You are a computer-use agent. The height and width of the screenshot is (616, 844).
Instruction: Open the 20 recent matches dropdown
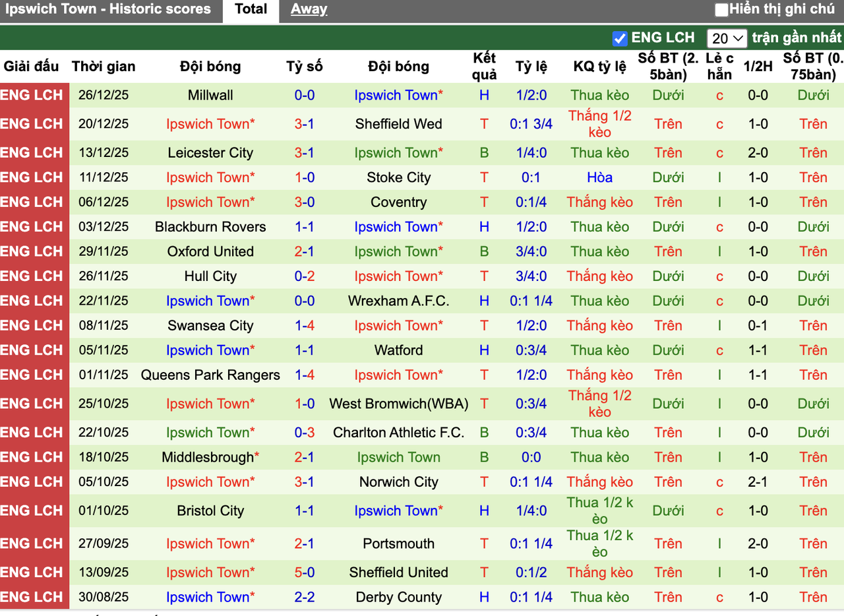tap(727, 38)
